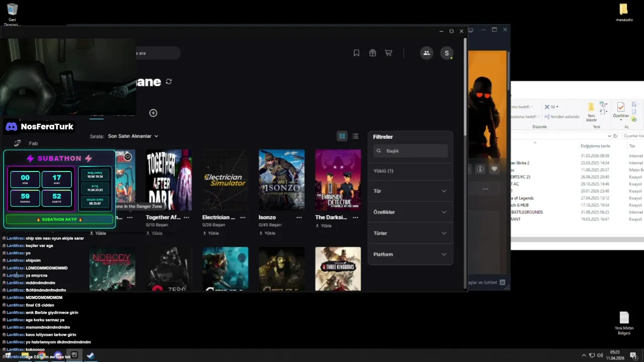Click the heart favorite icon in Steam window
The width and height of the screenshot is (644, 362).
(494, 169)
